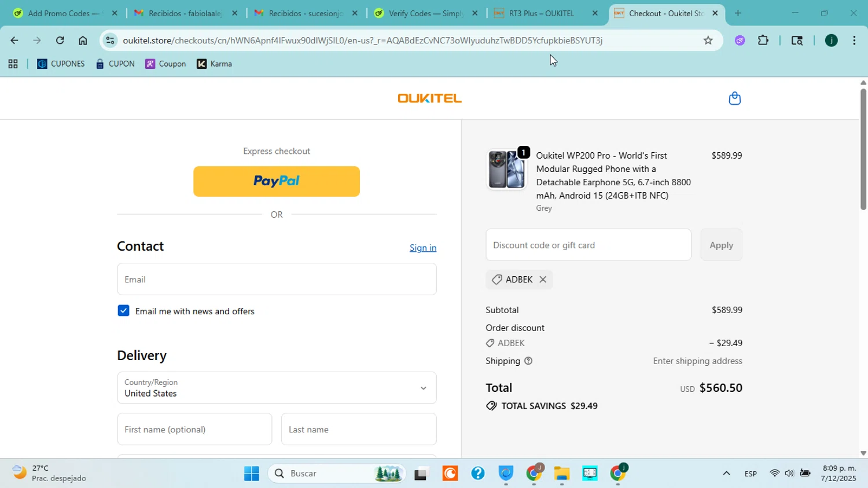The height and width of the screenshot is (488, 868).
Task: Switch to Verify Codes tab
Action: pyautogui.click(x=426, y=13)
